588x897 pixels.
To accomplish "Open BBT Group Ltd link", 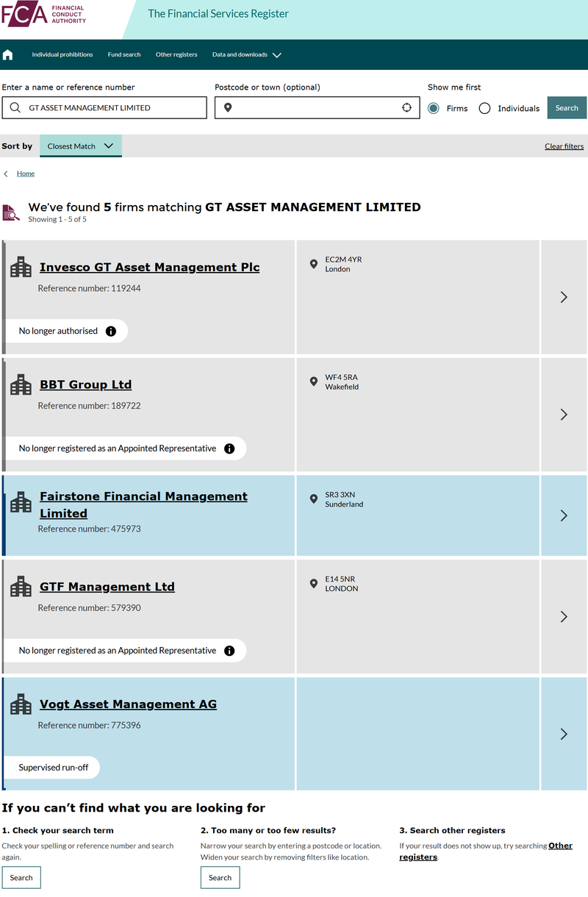I will pyautogui.click(x=86, y=385).
